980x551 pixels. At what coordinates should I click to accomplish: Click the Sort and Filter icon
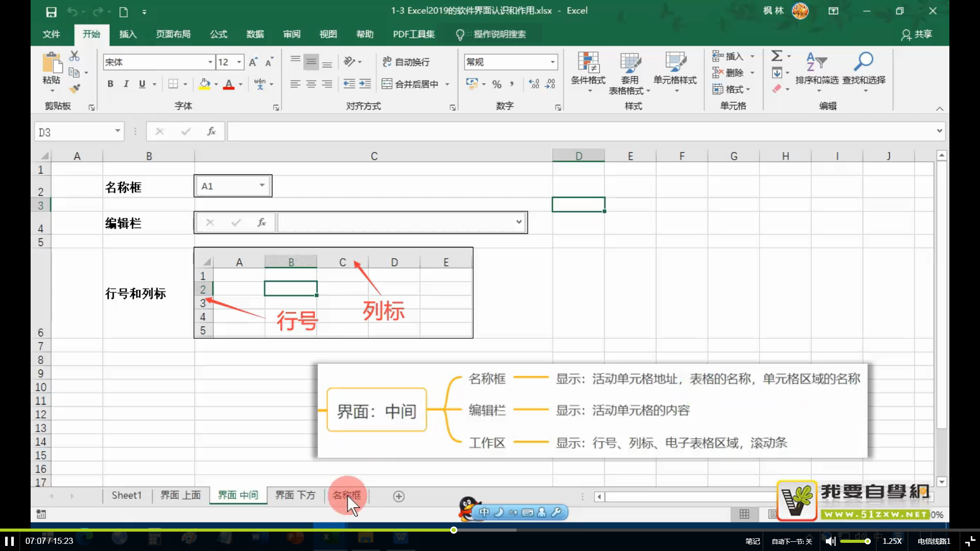(x=816, y=62)
